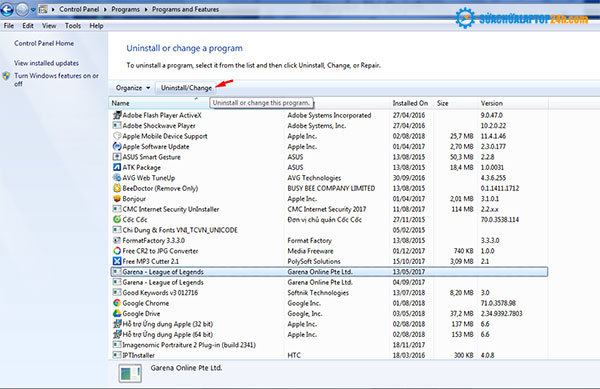The width and height of the screenshot is (600, 389).
Task: Sort by Installed On column header
Action: 410,103
